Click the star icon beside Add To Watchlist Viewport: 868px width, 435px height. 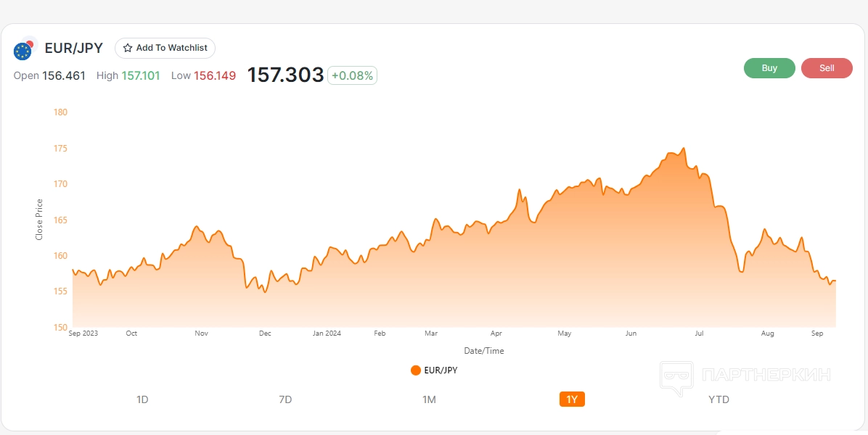[128, 48]
